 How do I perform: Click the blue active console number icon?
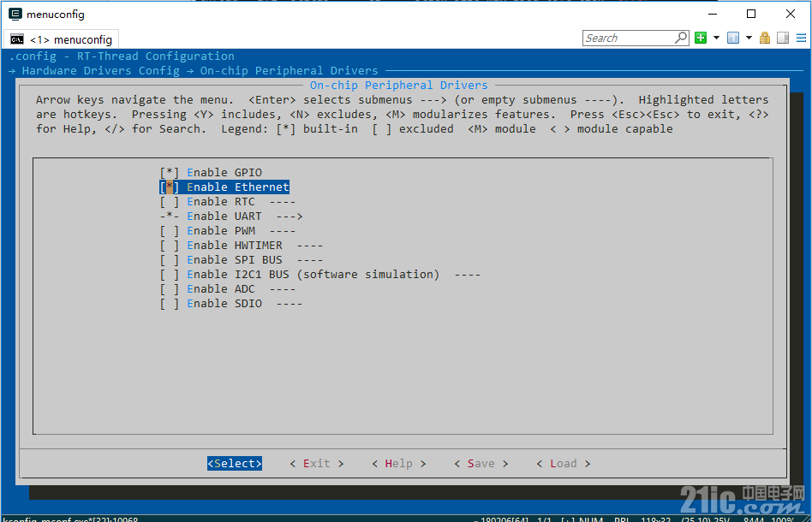(x=732, y=38)
